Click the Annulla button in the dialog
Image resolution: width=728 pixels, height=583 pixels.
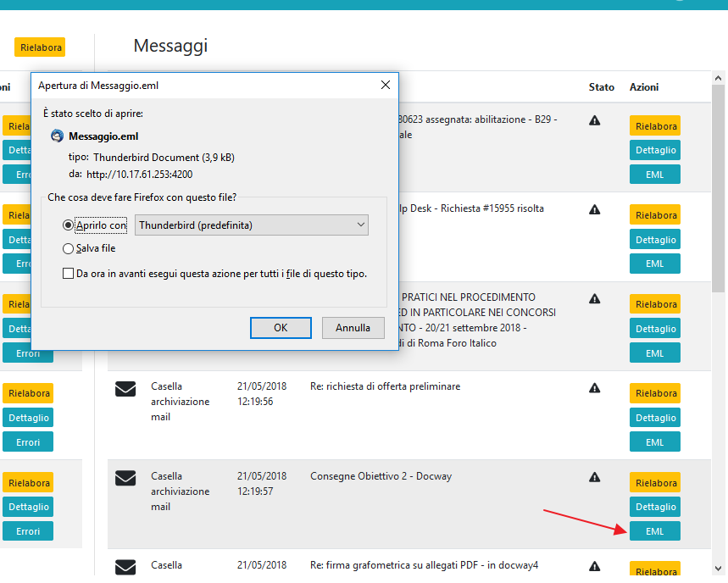(x=353, y=328)
